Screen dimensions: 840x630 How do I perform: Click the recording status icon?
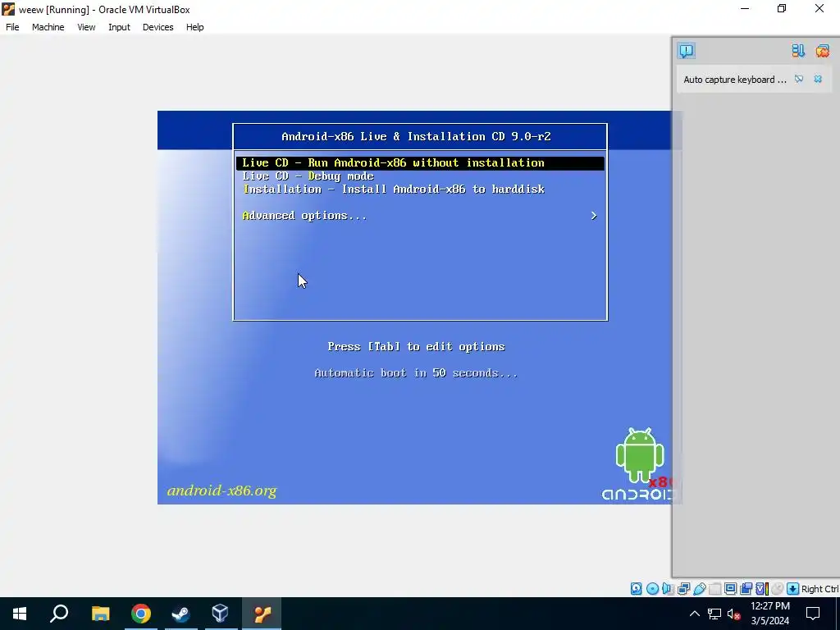click(x=746, y=589)
